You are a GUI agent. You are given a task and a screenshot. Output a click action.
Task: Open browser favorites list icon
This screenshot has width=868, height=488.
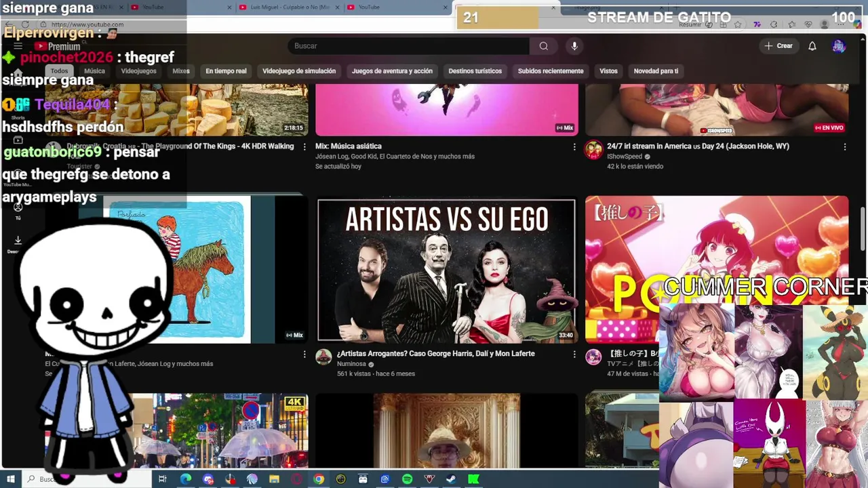click(791, 24)
